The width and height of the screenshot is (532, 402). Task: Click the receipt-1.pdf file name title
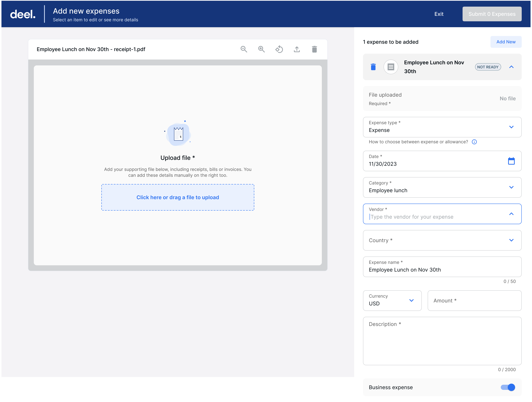coord(91,49)
